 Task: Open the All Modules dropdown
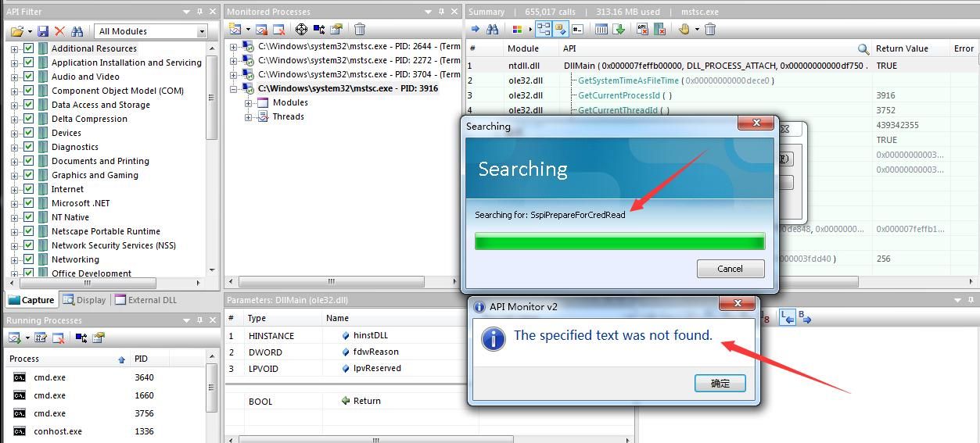(152, 31)
